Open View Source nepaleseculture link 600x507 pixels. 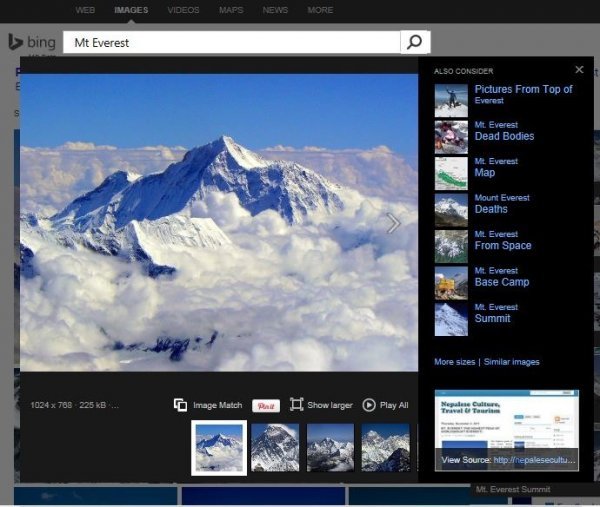click(x=534, y=460)
